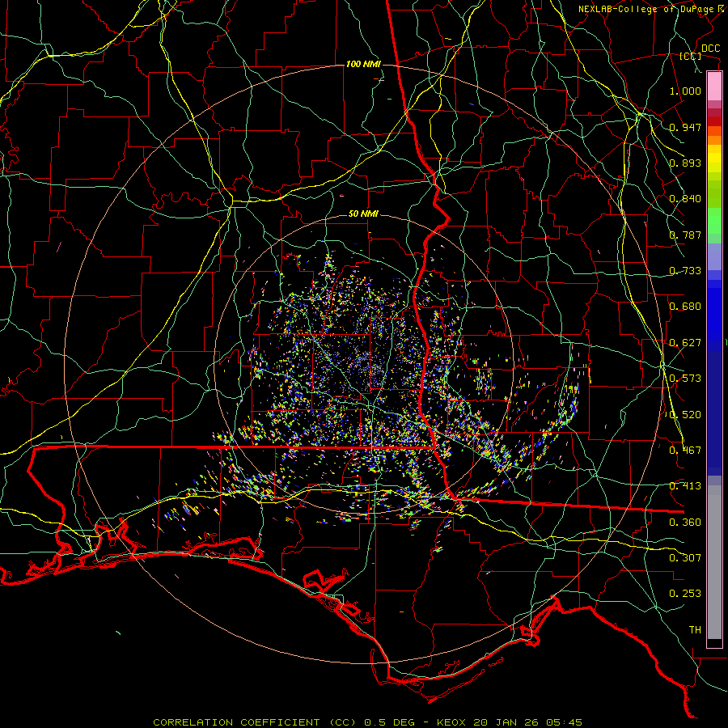
Task: Click the 0.413 scale value
Action: tap(685, 486)
